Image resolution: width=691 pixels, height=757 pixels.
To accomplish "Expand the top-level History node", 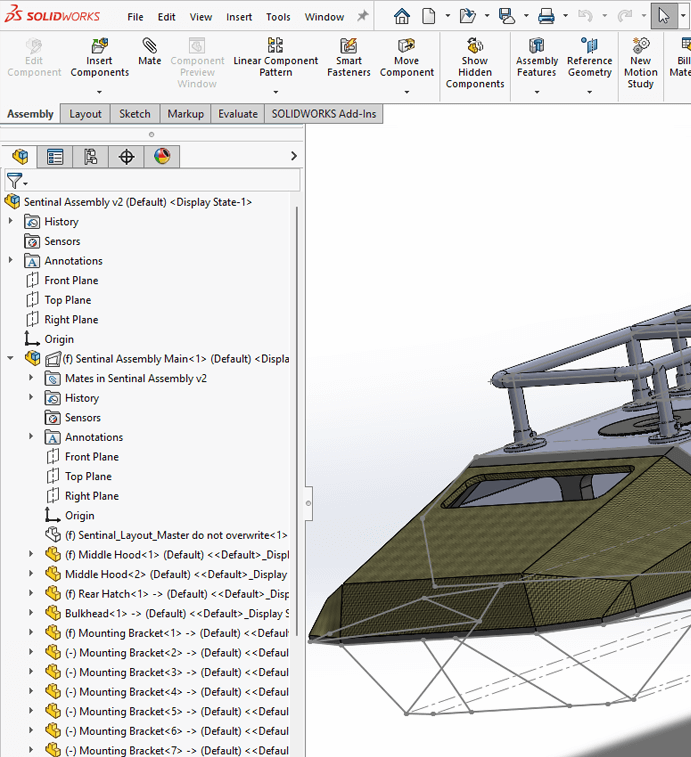I will pyautogui.click(x=11, y=221).
